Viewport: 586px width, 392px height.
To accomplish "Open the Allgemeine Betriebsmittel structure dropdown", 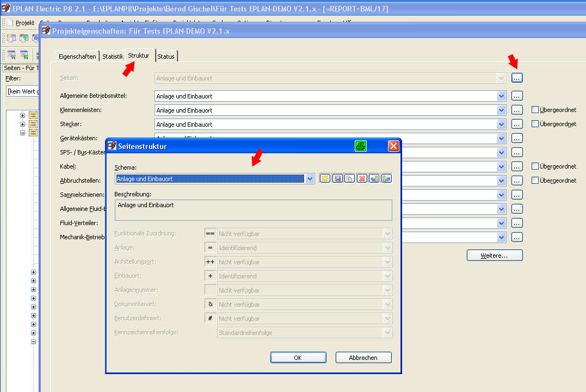I will point(501,96).
